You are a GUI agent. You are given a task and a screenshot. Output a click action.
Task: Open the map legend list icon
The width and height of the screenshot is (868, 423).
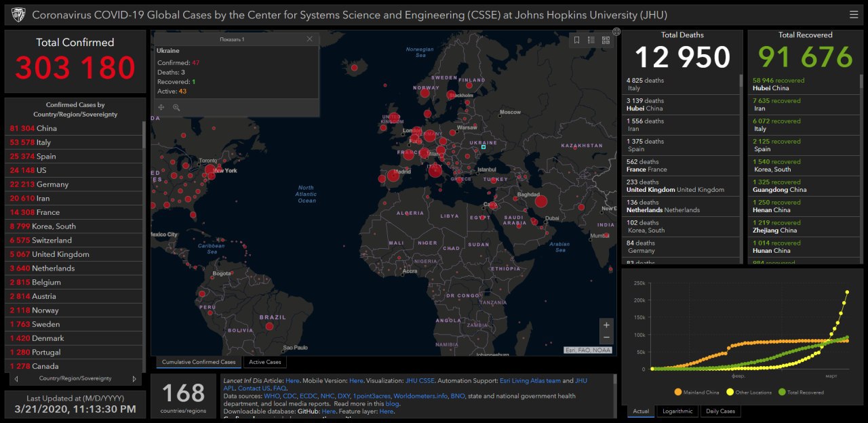pyautogui.click(x=591, y=40)
